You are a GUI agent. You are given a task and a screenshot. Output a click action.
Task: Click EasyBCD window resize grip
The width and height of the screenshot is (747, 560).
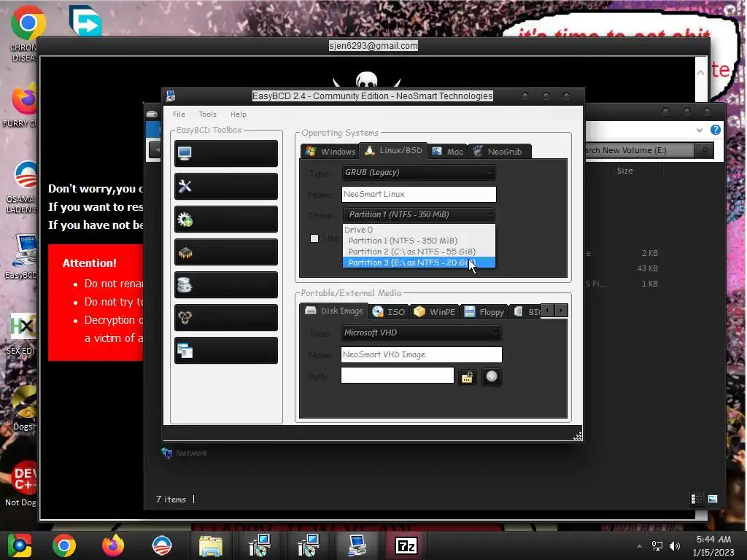click(578, 436)
